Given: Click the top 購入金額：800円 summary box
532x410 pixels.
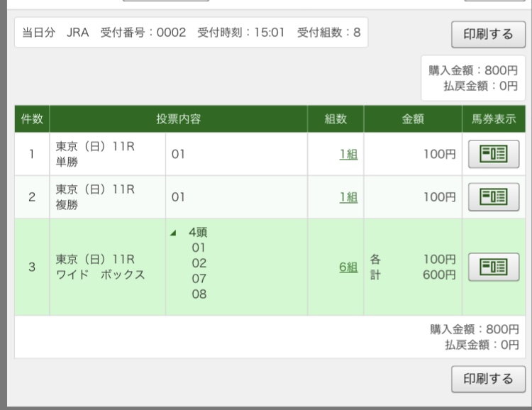Looking at the screenshot, I should [x=473, y=78].
